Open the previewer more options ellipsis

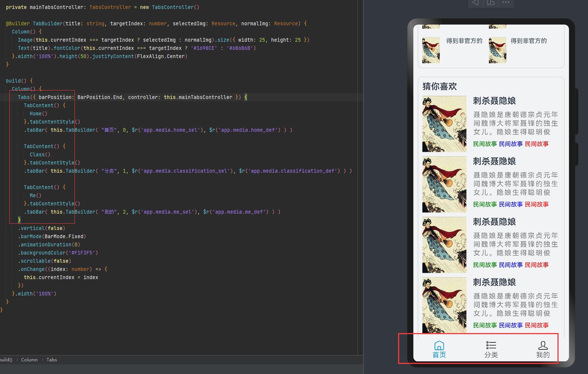click(506, 2)
